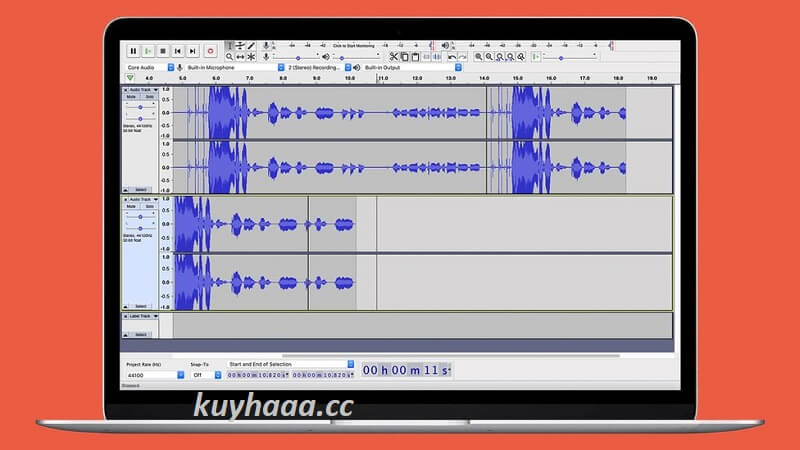Click Silence audio selection icon
This screenshot has width=800, height=450.
pos(437,57)
